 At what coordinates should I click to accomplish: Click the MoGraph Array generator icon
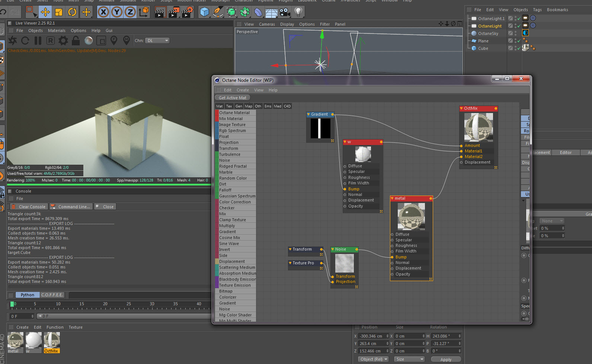coord(245,12)
